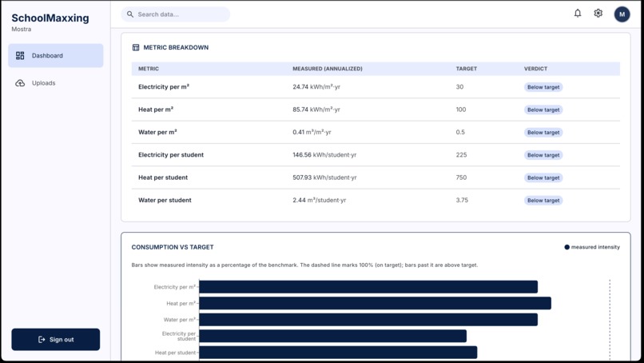Click the Water per m² chart bar
Screen dimensions: 644x363
click(x=368, y=319)
